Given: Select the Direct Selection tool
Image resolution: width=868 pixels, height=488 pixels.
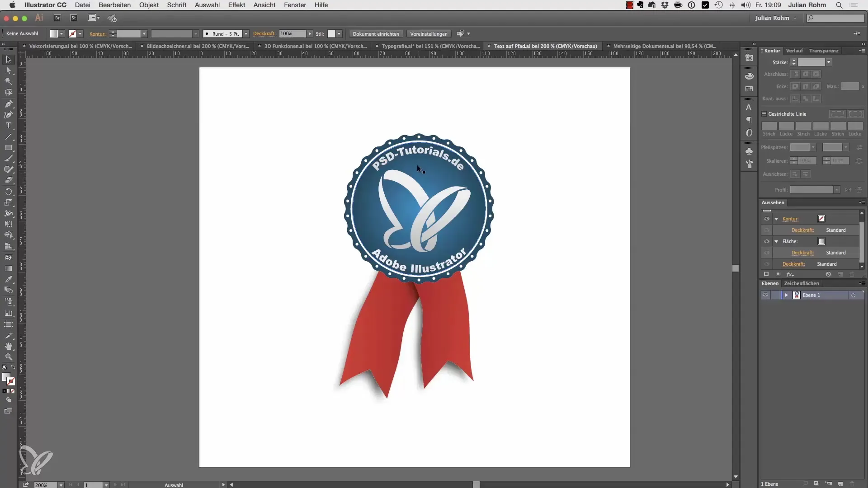Looking at the screenshot, I should point(8,70).
